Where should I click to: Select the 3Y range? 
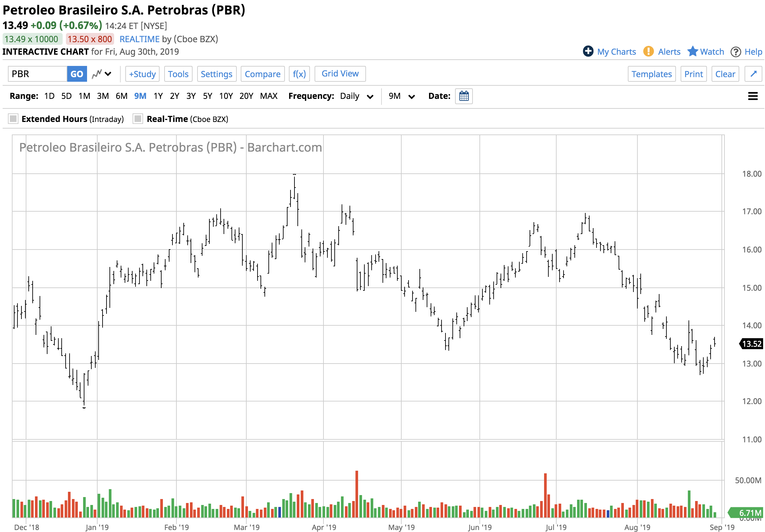[x=191, y=96]
